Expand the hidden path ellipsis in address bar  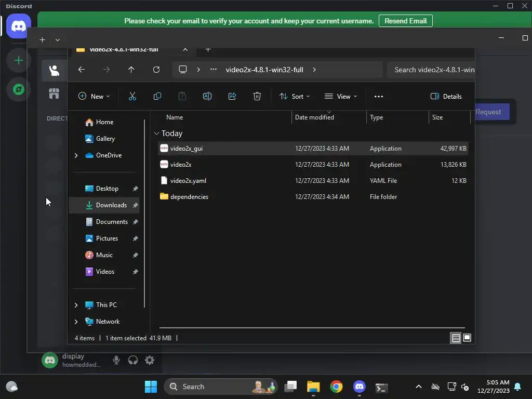pos(214,70)
